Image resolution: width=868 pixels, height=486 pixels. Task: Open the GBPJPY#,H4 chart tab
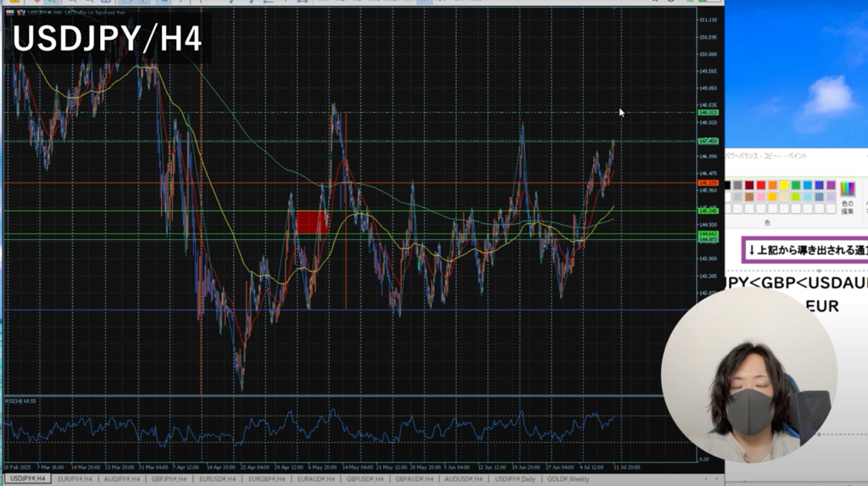[169, 479]
